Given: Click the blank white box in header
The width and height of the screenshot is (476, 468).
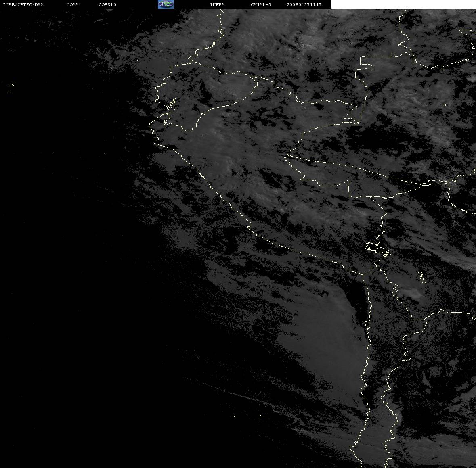Looking at the screenshot, I should pyautogui.click(x=403, y=4).
